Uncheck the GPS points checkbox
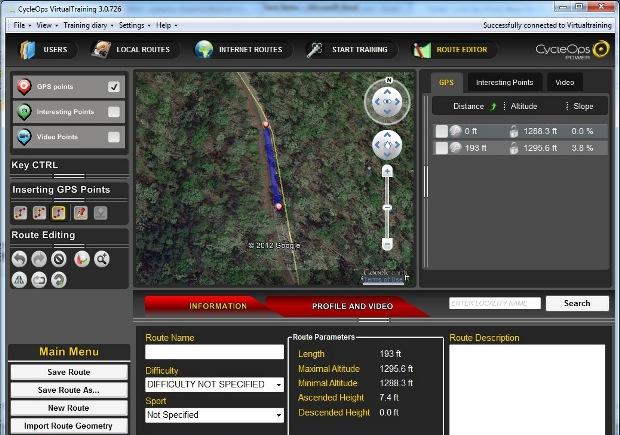The height and width of the screenshot is (435, 620). tap(114, 87)
